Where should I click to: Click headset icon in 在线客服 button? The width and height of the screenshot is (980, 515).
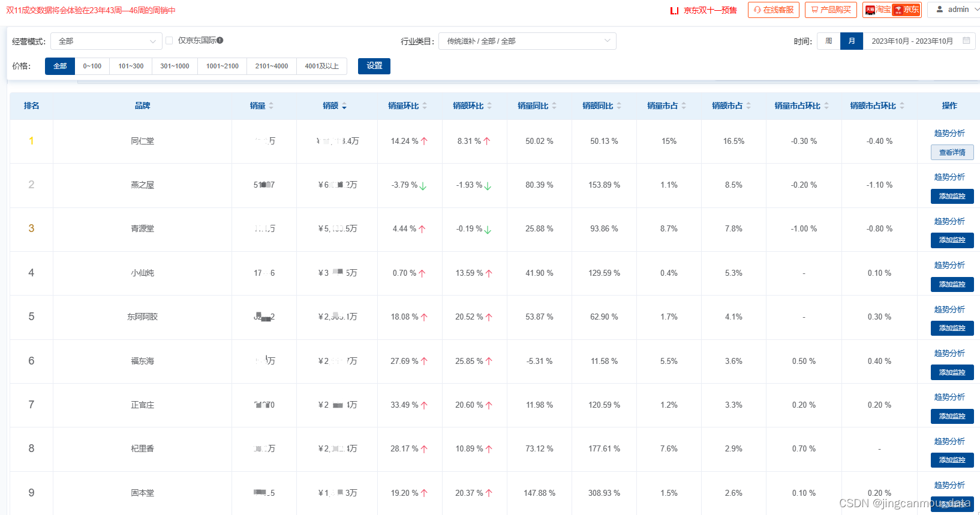pos(757,10)
